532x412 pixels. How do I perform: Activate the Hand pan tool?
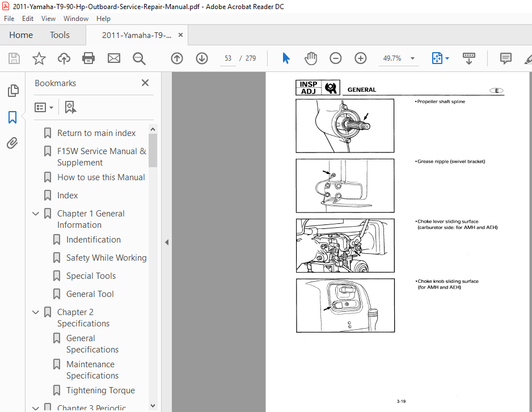pyautogui.click(x=310, y=58)
